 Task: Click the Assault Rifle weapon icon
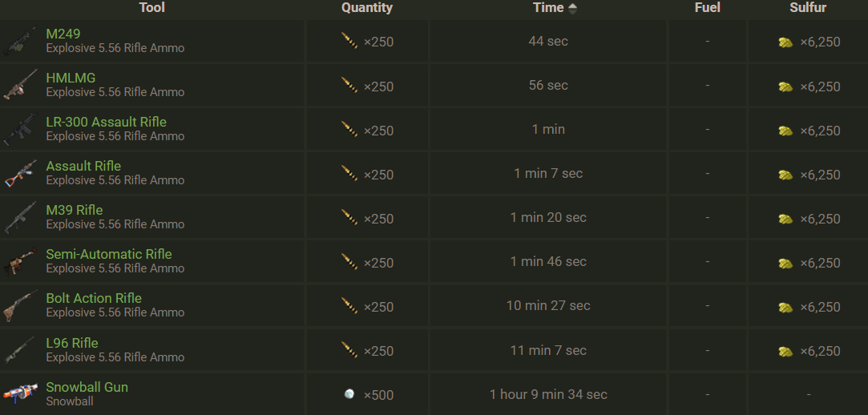pos(19,174)
